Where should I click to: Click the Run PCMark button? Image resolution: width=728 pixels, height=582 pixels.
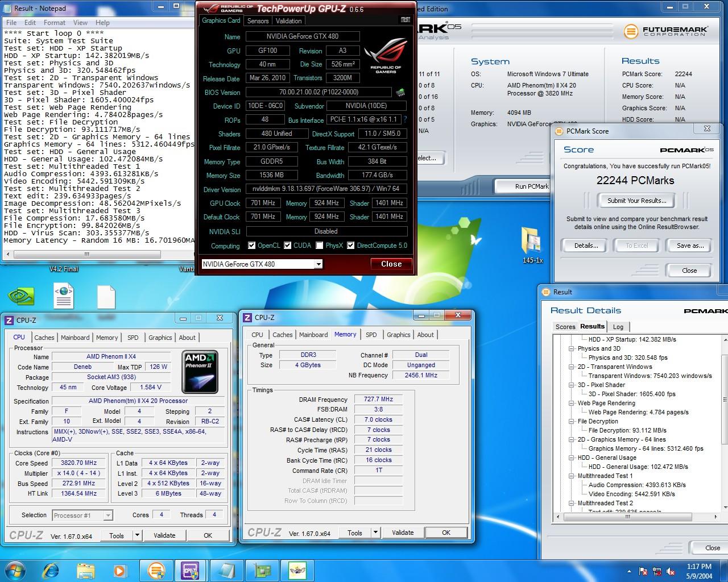[523, 186]
